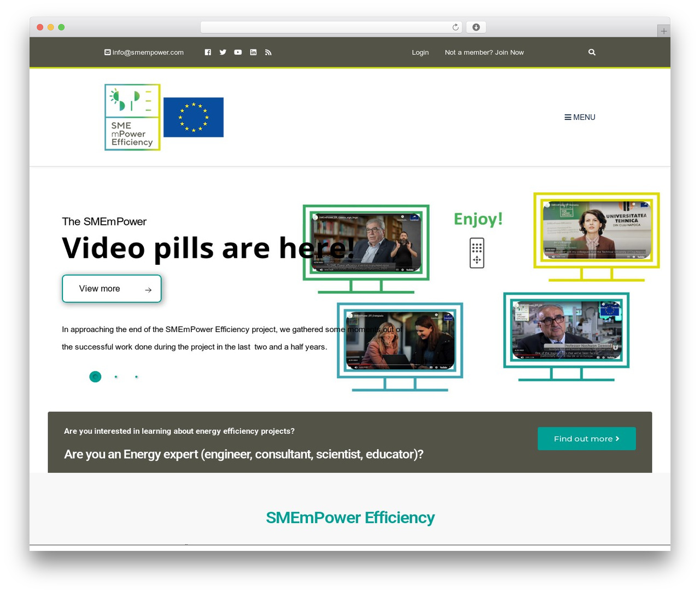Click the Facebook icon in top bar
Image resolution: width=700 pixels, height=593 pixels.
[208, 53]
